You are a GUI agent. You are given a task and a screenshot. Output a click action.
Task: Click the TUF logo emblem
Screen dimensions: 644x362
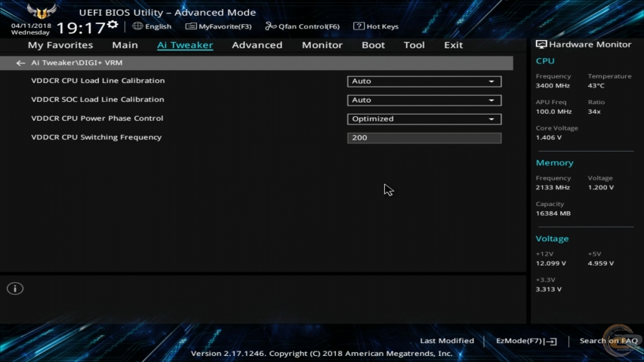[41, 11]
